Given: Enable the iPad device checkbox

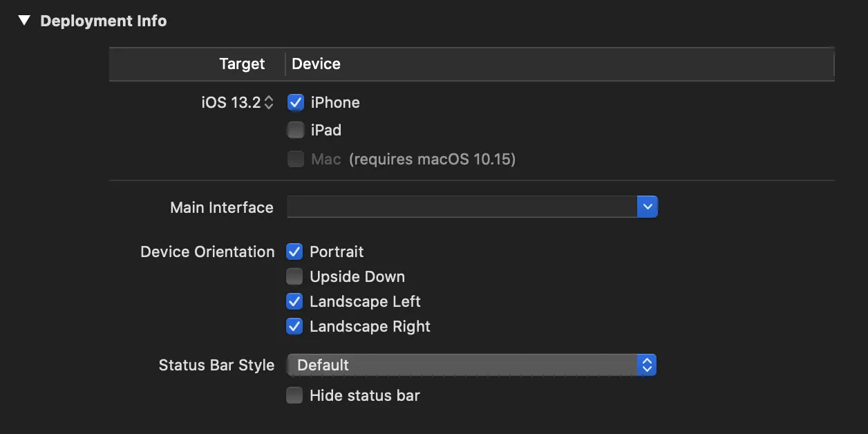Looking at the screenshot, I should pos(296,131).
